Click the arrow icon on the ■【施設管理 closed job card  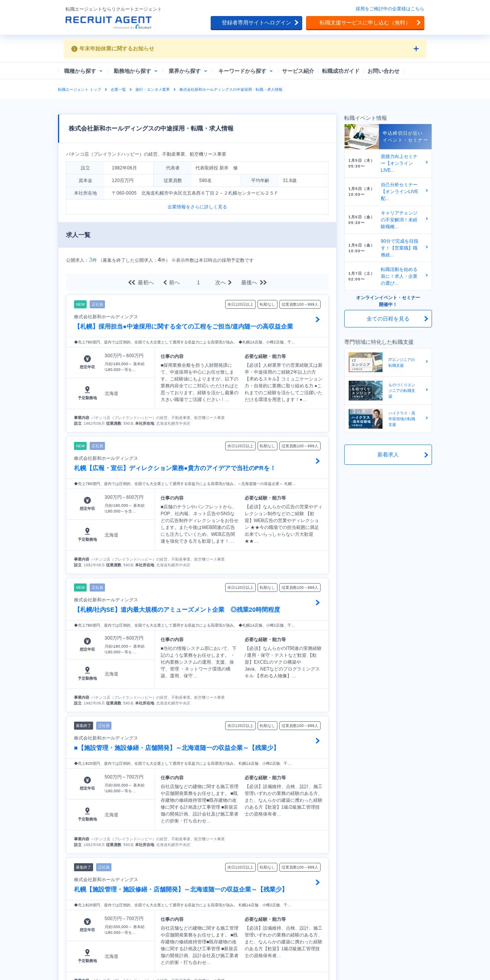[x=318, y=741]
